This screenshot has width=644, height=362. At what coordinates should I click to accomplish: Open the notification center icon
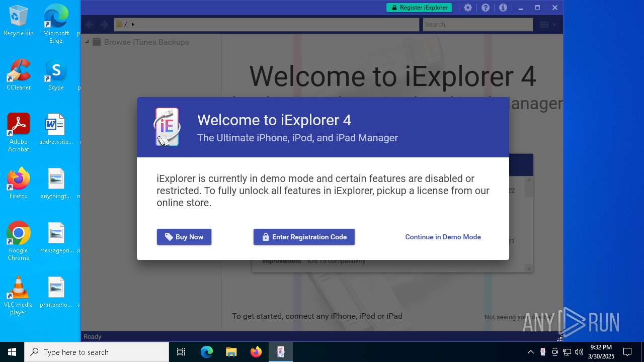pos(627,352)
